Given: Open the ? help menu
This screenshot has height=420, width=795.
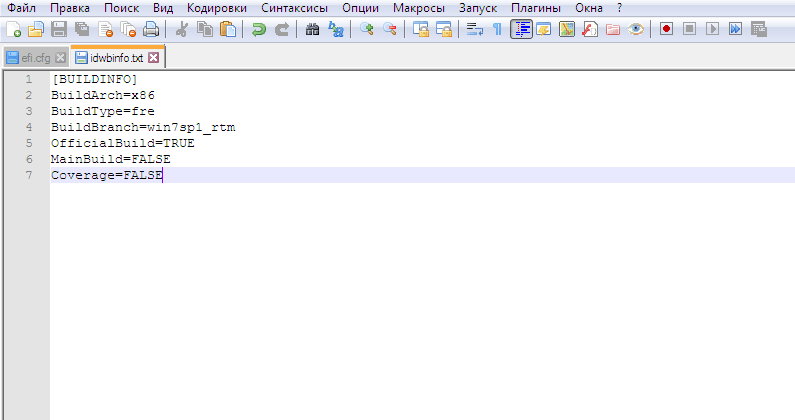Looking at the screenshot, I should [620, 8].
